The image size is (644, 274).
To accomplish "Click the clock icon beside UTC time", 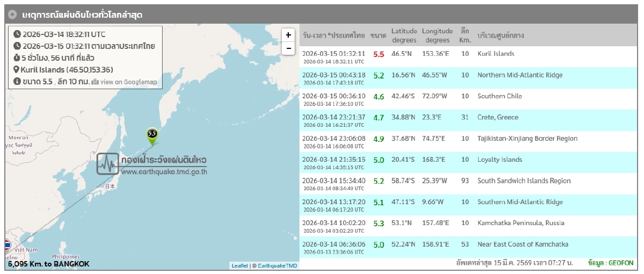I will [17, 34].
